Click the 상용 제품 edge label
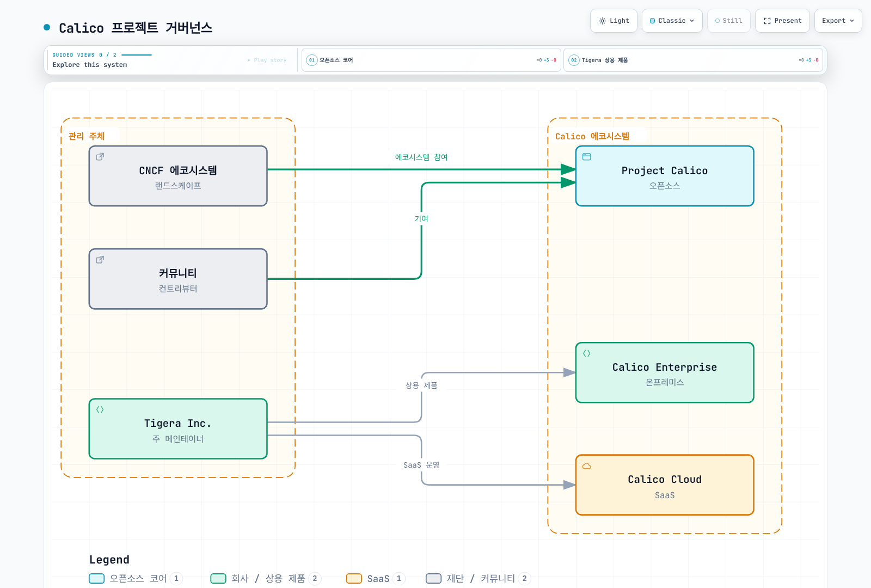 click(x=421, y=385)
